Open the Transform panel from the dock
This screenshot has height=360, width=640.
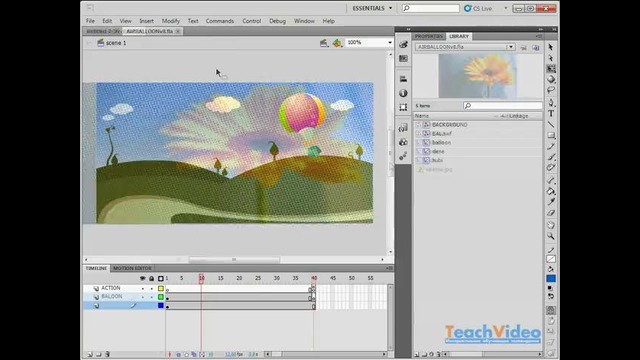point(403,107)
